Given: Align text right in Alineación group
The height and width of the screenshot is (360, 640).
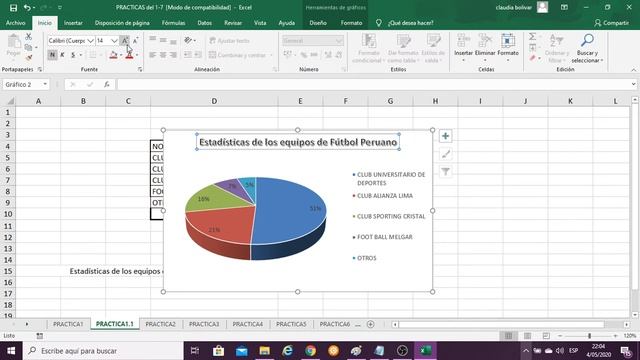Looking at the screenshot, I should pos(173,55).
